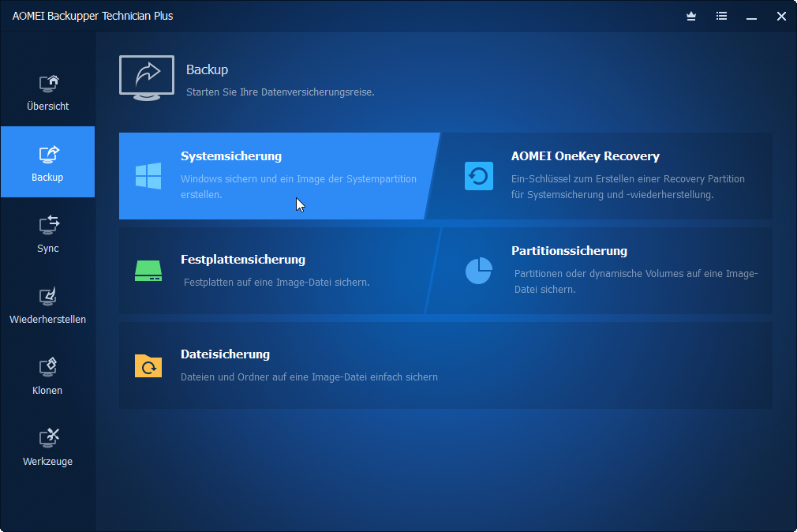This screenshot has height=532, width=797.
Task: Click the Klonen label in sidebar
Action: click(x=47, y=391)
